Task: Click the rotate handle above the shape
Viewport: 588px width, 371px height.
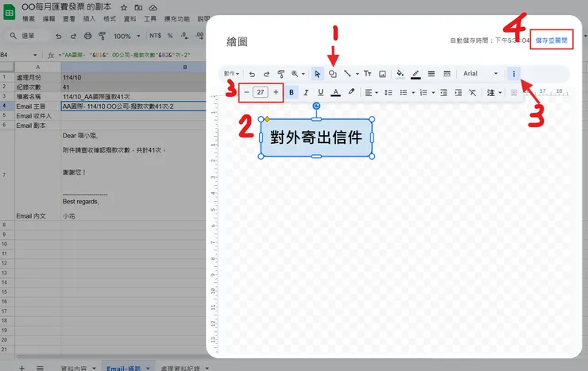Action: coord(316,106)
